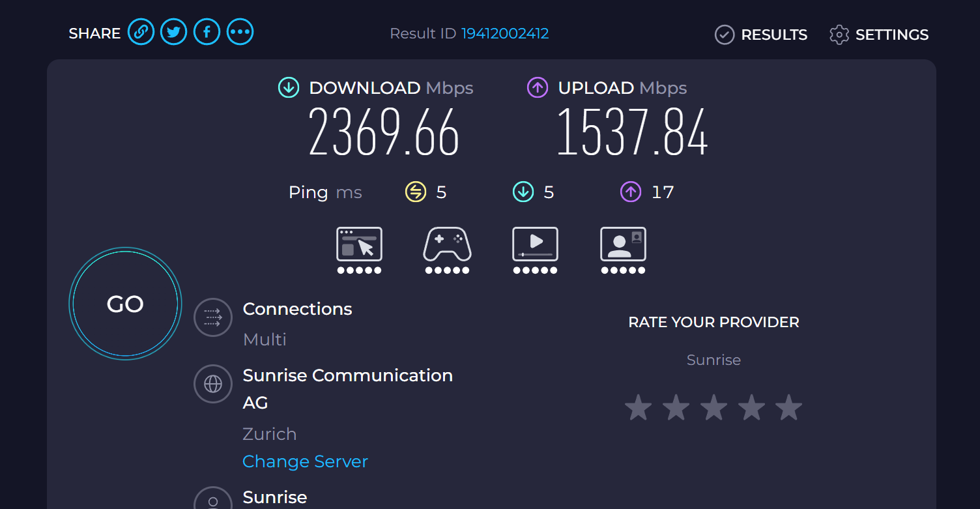This screenshot has height=509, width=980.
Task: Rate provider three stars
Action: click(x=713, y=408)
